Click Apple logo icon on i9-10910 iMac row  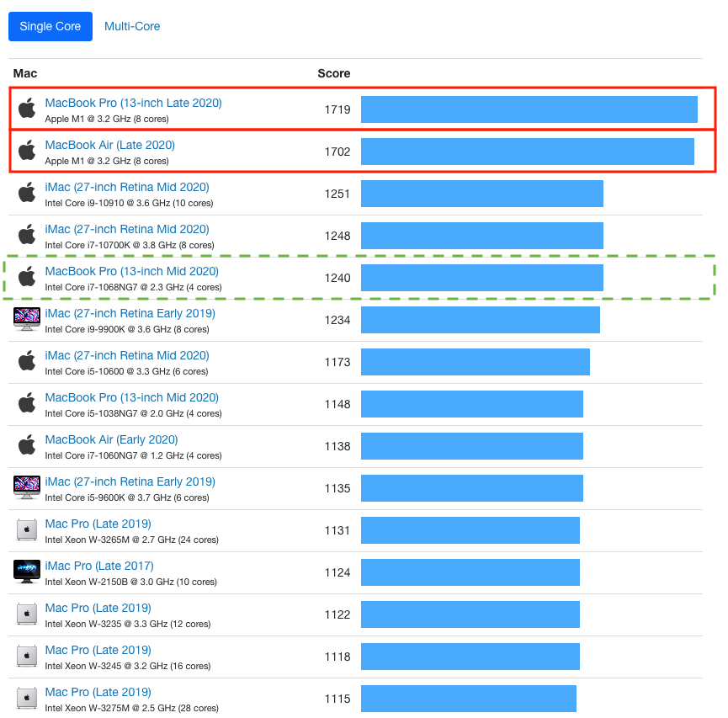click(27, 192)
